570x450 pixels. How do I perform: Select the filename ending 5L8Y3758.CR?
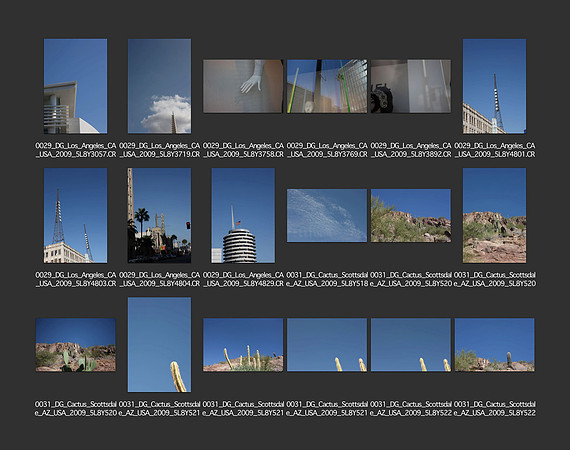coord(243,150)
